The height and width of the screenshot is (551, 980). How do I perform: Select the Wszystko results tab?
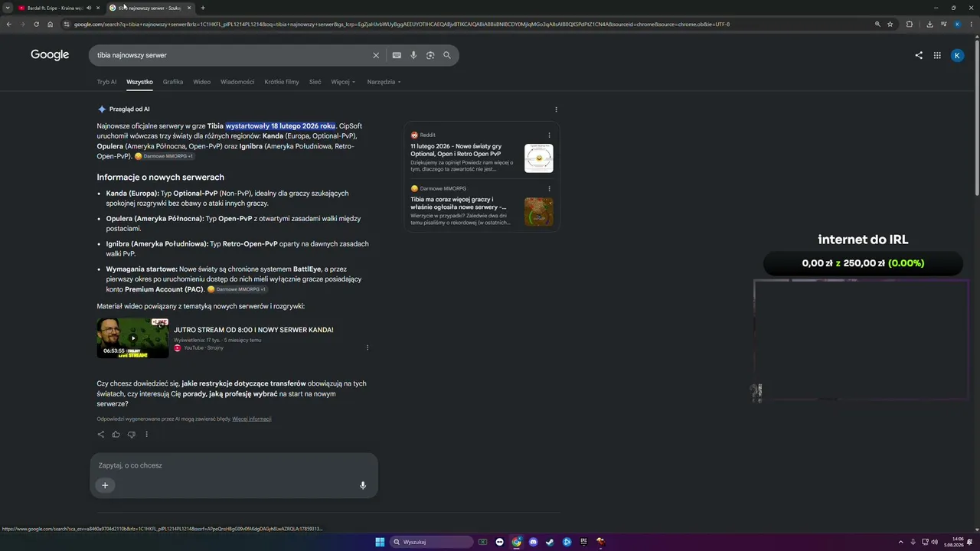point(139,82)
